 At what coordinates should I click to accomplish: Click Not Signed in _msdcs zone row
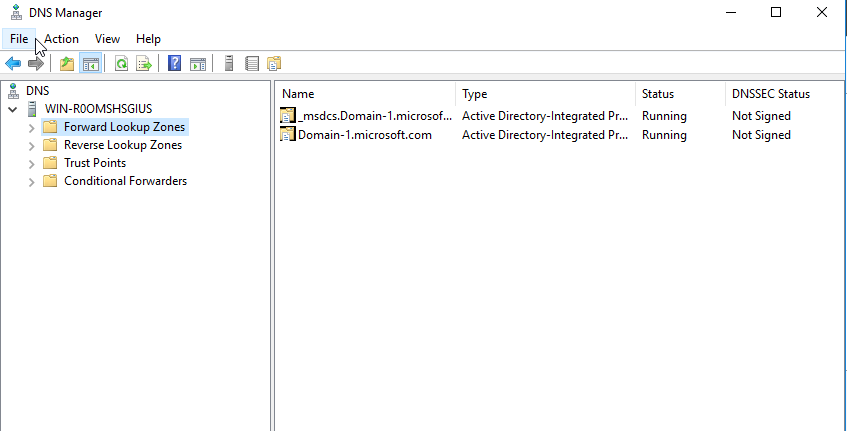(x=761, y=116)
